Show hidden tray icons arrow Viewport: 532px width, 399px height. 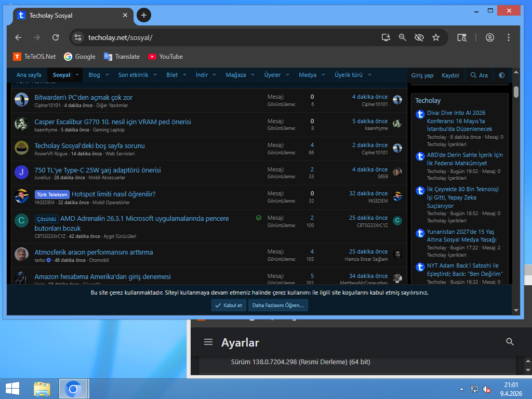coord(461,389)
